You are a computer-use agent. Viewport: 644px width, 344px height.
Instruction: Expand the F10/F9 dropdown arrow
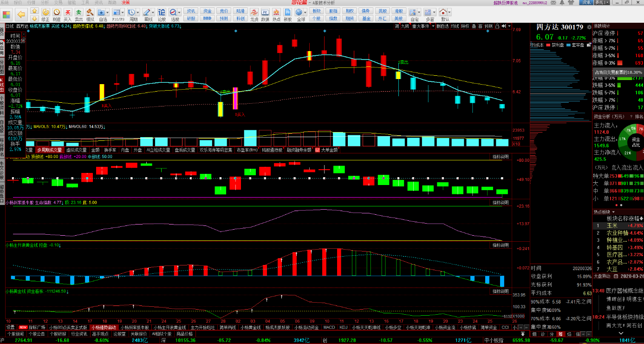(x=123, y=11)
